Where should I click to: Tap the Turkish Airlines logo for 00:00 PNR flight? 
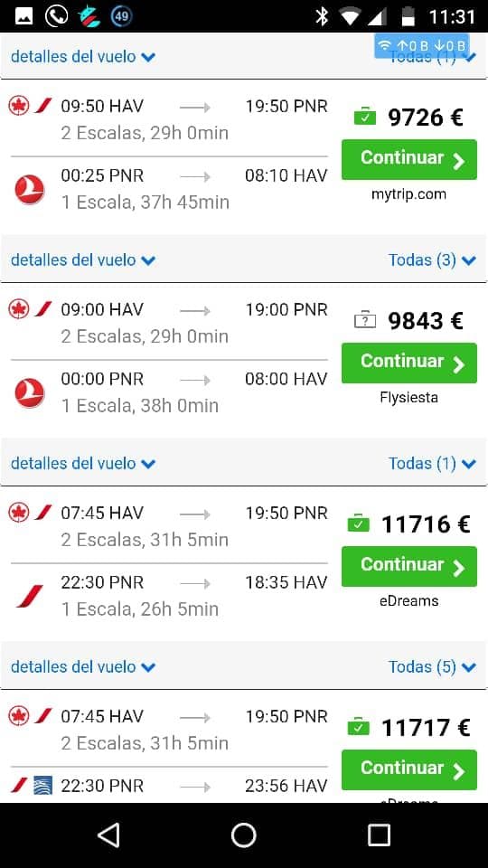pyautogui.click(x=29, y=392)
